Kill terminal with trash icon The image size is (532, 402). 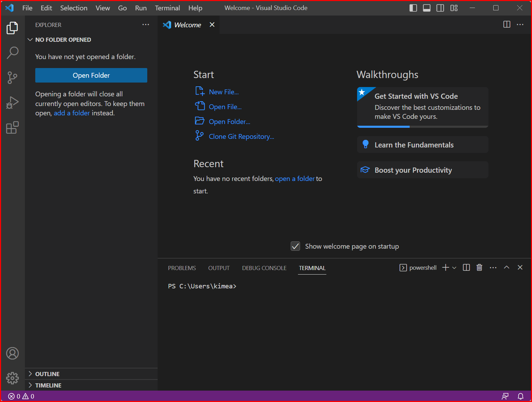(479, 267)
